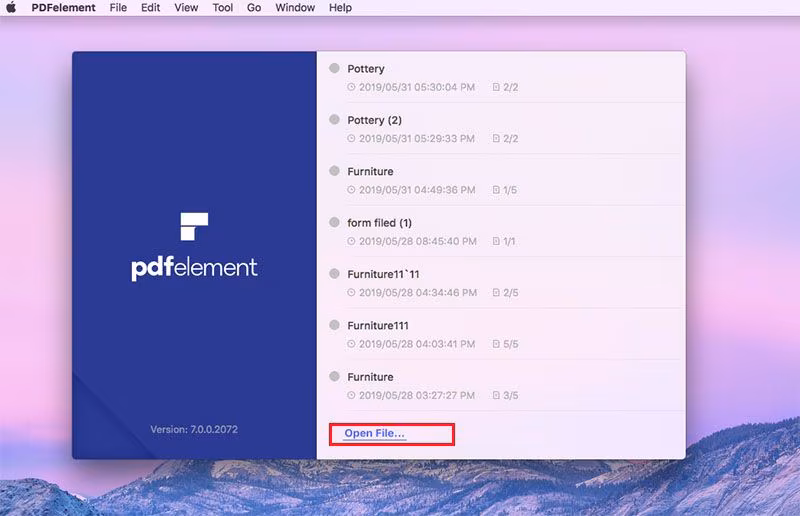800x516 pixels.
Task: Click the gray dot beside Pottery
Action: click(x=334, y=68)
